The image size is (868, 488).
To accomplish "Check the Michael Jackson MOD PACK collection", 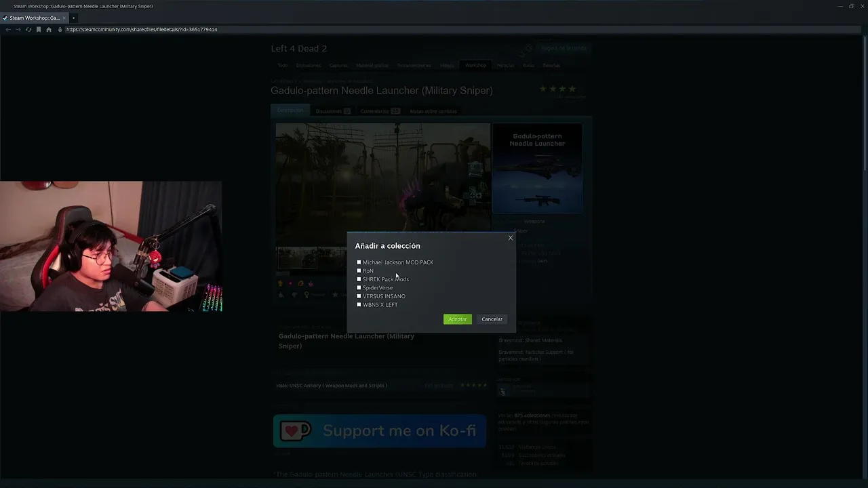I will point(359,262).
